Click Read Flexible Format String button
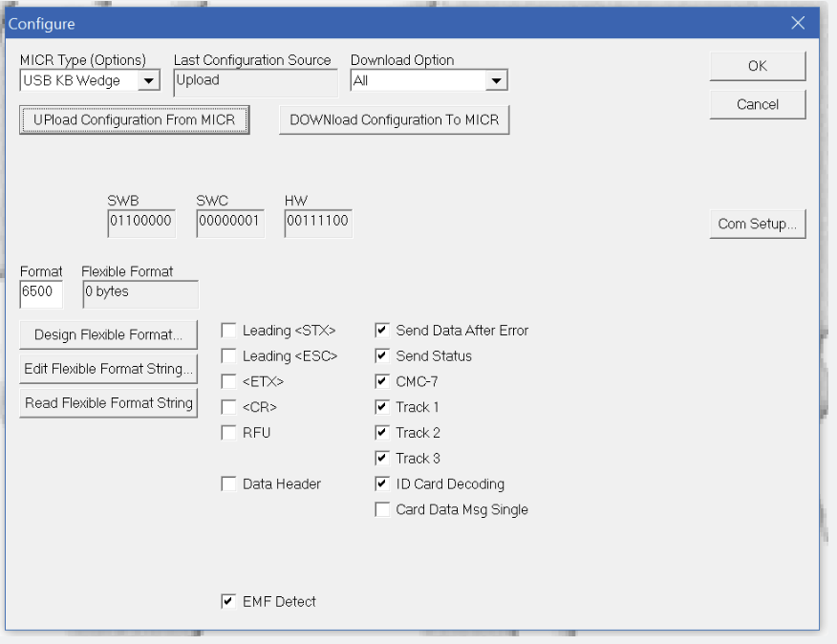 click(108, 403)
